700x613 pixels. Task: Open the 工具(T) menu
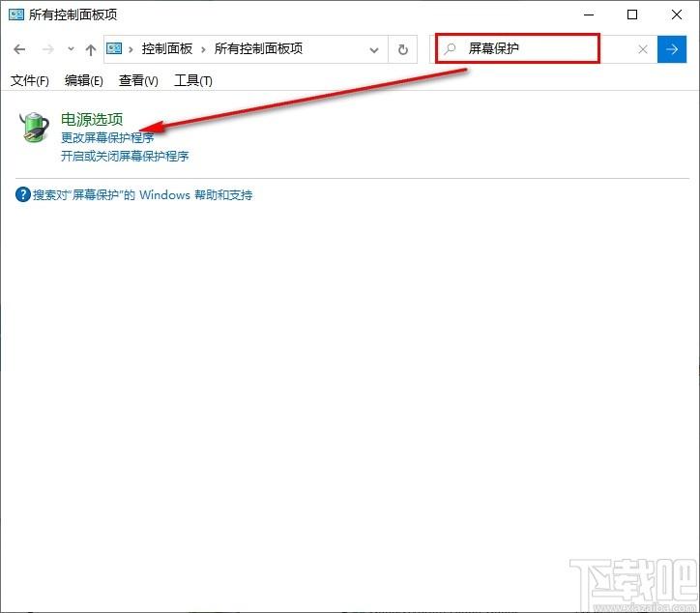192,81
